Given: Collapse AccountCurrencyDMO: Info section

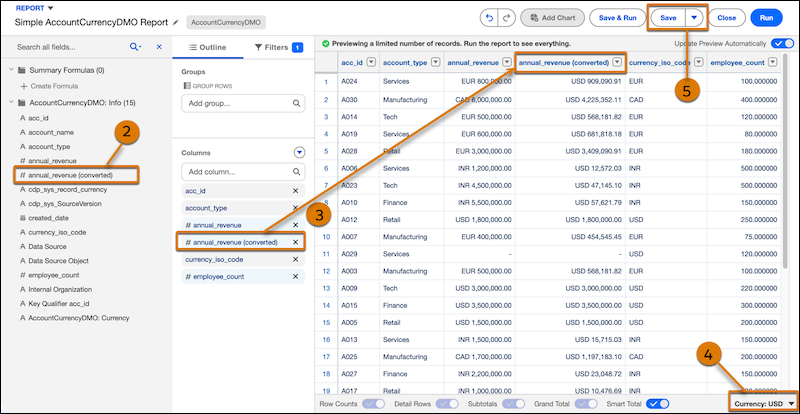Looking at the screenshot, I should (11, 103).
